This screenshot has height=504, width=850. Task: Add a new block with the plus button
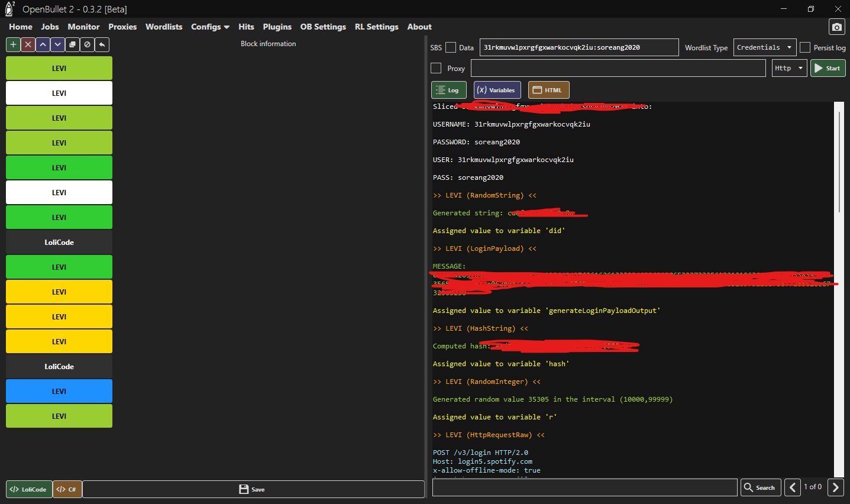tap(13, 44)
